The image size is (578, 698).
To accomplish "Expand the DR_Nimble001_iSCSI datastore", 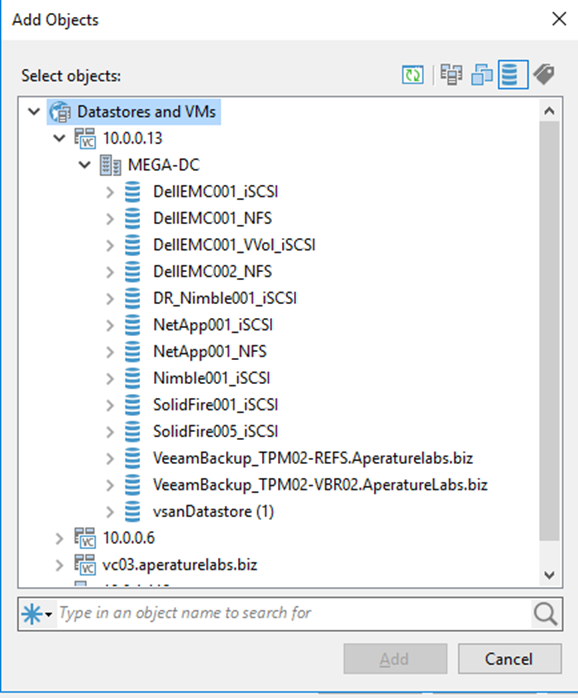I will [x=110, y=299].
